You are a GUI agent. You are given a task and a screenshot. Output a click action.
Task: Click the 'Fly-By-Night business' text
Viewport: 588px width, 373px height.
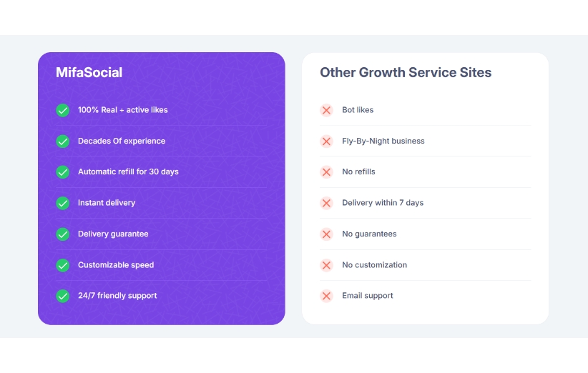pyautogui.click(x=383, y=141)
